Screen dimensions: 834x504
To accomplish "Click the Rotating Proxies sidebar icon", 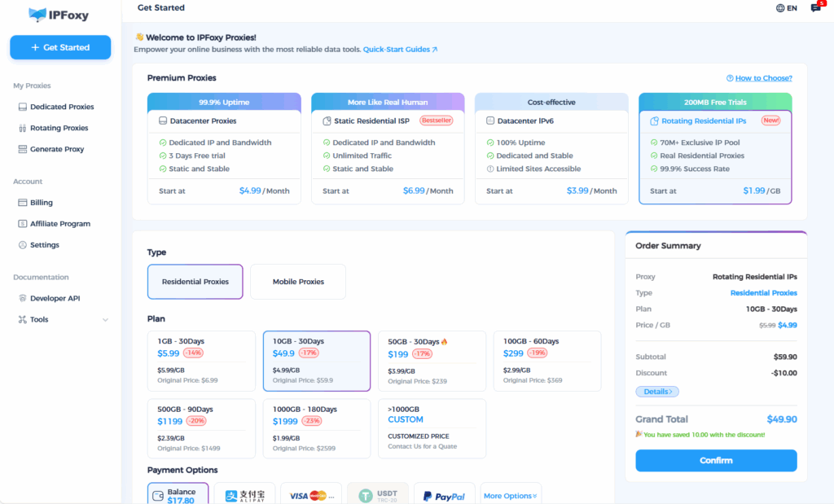I will click(x=23, y=128).
